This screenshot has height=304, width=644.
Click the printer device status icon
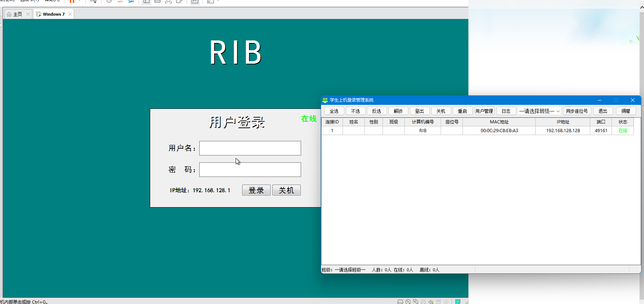(x=423, y=302)
